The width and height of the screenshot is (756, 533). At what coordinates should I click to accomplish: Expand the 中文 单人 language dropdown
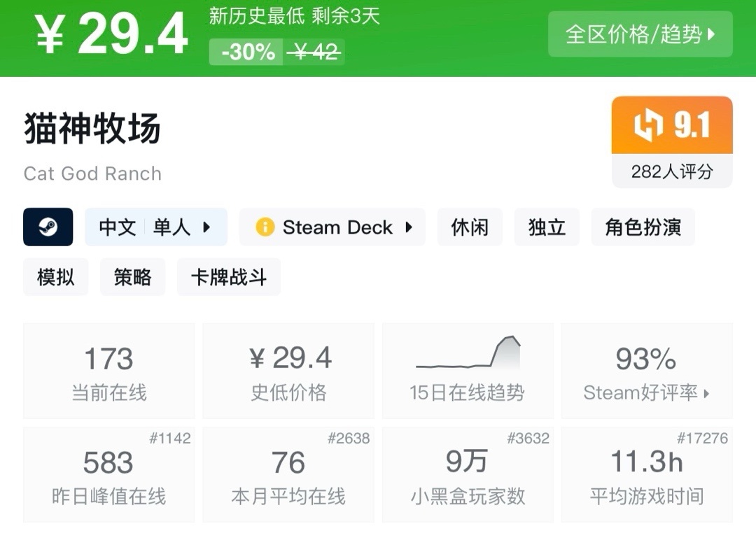coord(206,227)
